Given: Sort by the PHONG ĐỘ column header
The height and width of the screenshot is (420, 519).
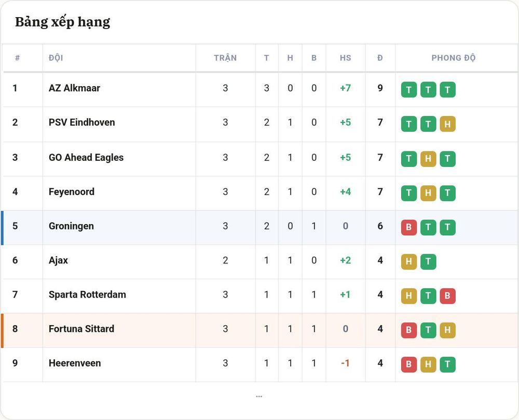Looking at the screenshot, I should click(x=454, y=58).
